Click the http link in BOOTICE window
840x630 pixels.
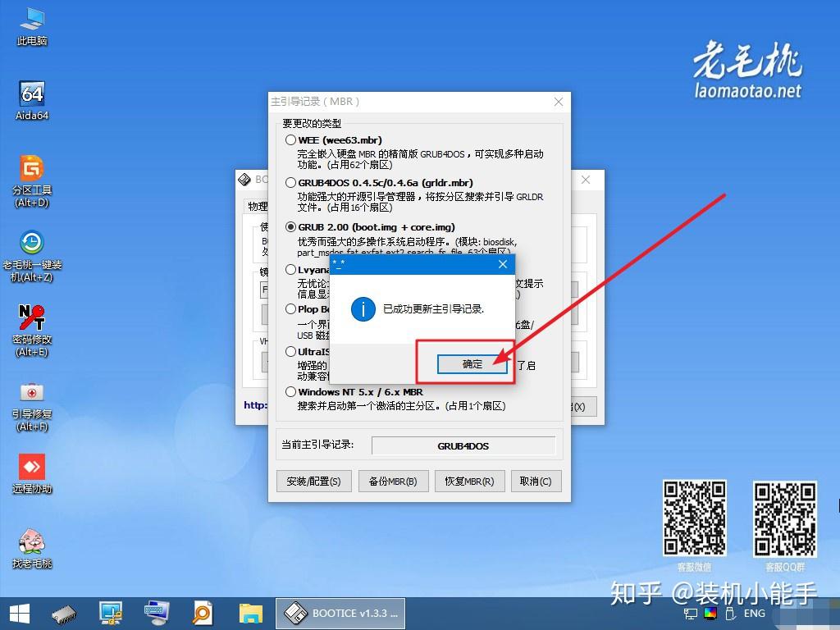255,405
